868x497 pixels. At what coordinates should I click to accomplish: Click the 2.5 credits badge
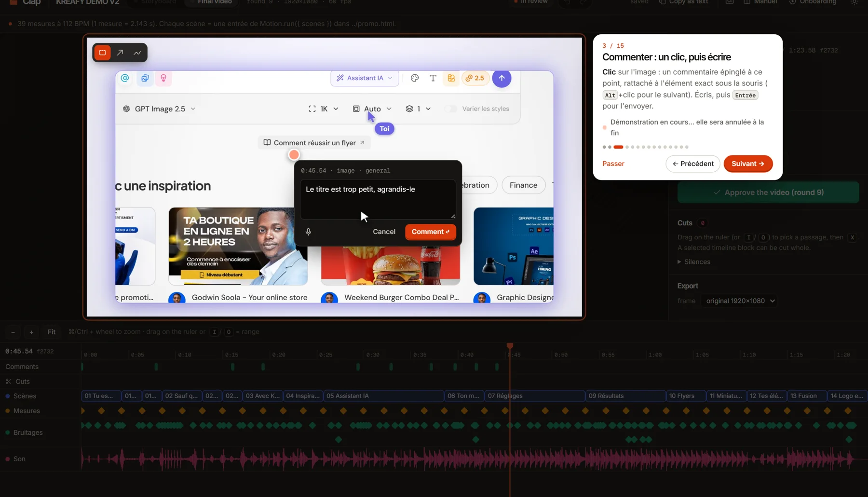click(475, 78)
